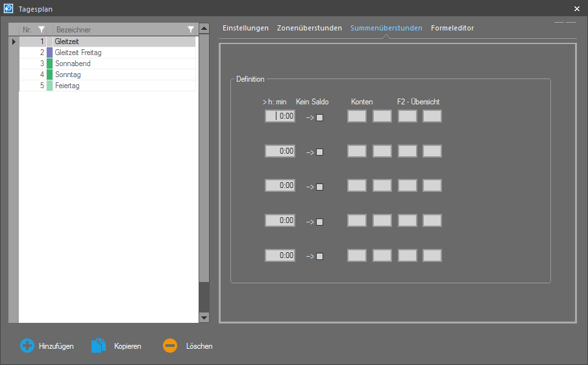Click the Tagesplan app icon in title bar
The width and height of the screenshot is (588, 365).
point(9,8)
